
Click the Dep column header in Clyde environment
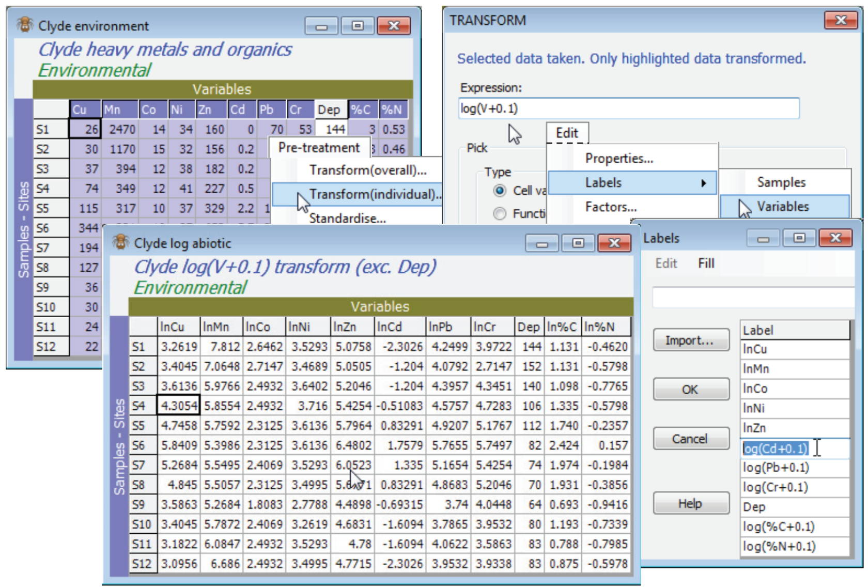click(331, 110)
